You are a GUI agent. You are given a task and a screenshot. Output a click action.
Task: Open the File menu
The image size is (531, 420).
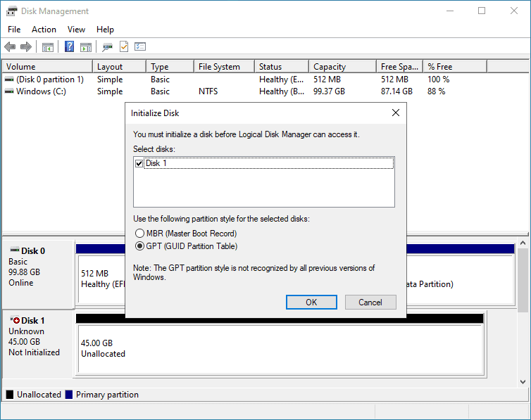coord(14,30)
